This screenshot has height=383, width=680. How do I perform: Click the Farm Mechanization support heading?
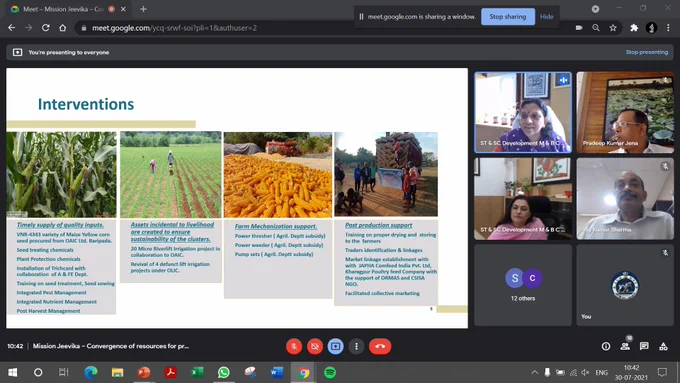[276, 226]
